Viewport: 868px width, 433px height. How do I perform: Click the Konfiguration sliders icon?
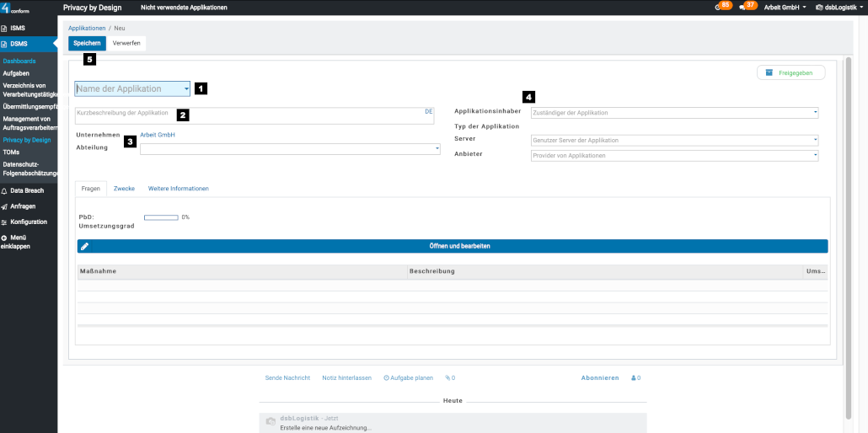[x=4, y=222]
